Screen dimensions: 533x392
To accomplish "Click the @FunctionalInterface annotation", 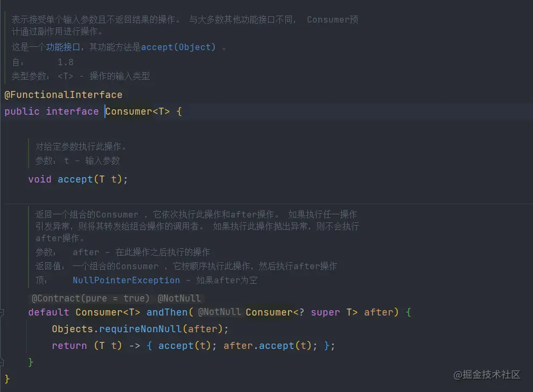I will pos(63,95).
